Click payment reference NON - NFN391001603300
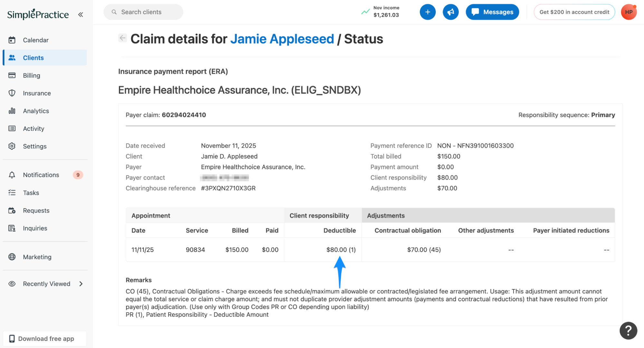This screenshot has width=644, height=348. (x=475, y=146)
